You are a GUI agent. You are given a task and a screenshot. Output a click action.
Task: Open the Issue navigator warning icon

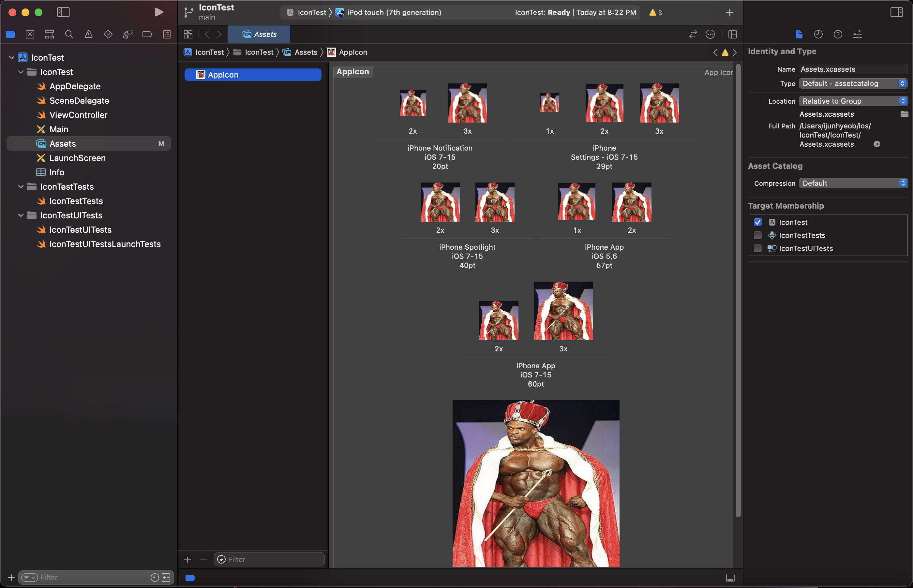click(89, 34)
